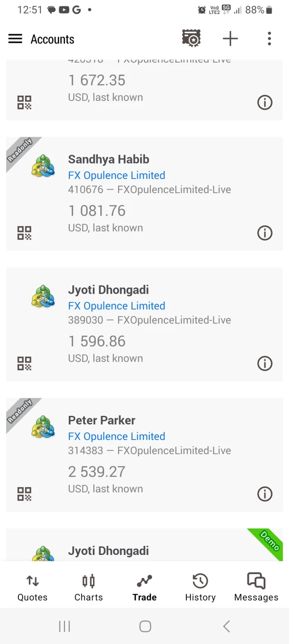Open the Messages tab
This screenshot has height=644, width=289.
[256, 588]
